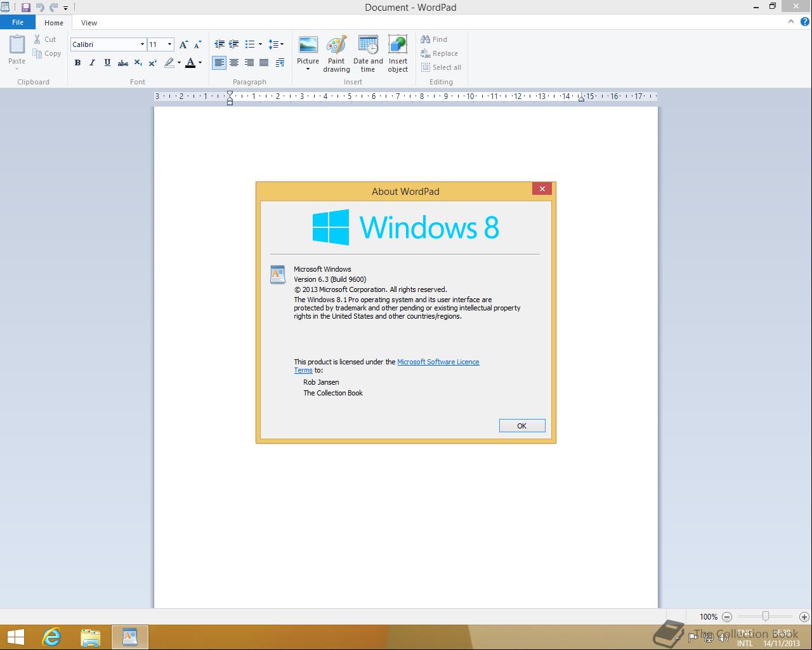Click the Undo arrow in quick access toolbar
The width and height of the screenshot is (812, 650).
[40, 8]
